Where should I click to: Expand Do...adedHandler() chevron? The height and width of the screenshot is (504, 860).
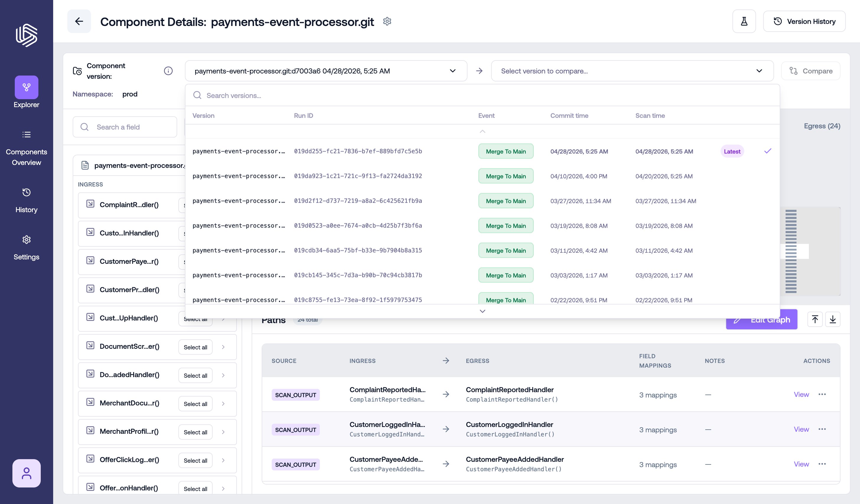coord(223,375)
